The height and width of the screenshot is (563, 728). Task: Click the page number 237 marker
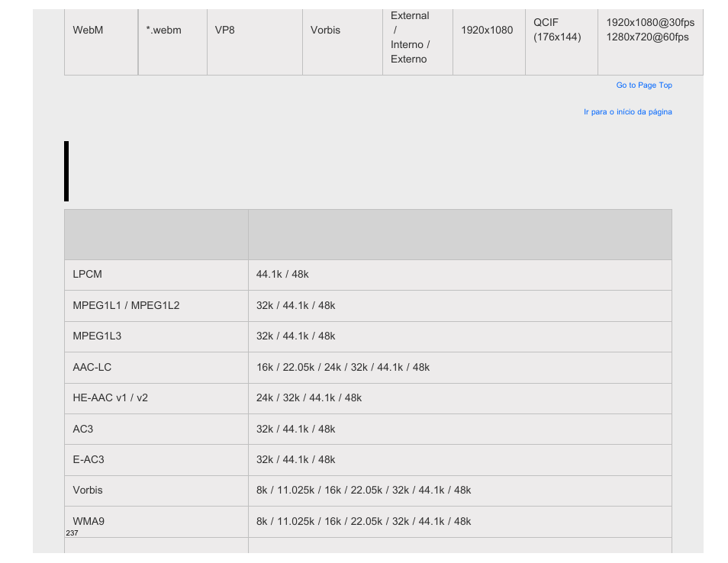coord(72,532)
